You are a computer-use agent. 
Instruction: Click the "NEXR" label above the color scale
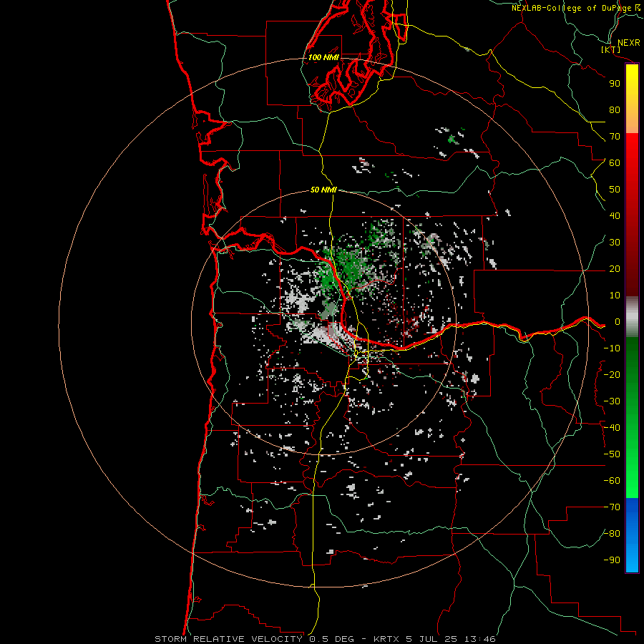tap(628, 43)
